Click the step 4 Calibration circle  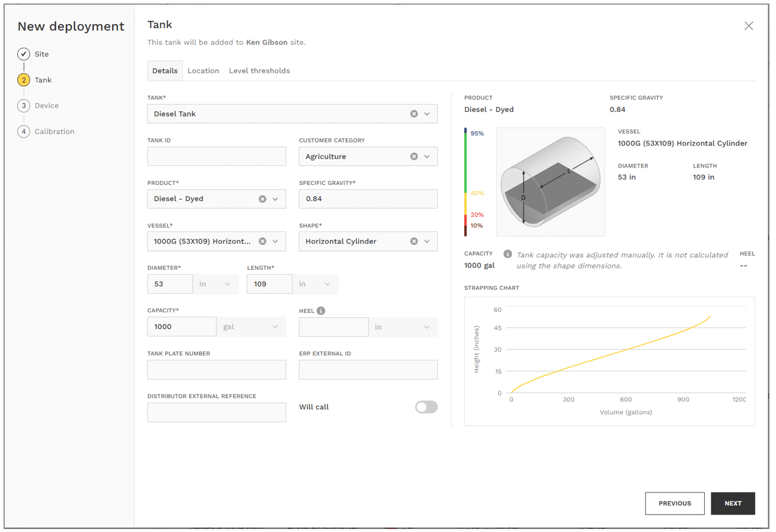pos(23,132)
